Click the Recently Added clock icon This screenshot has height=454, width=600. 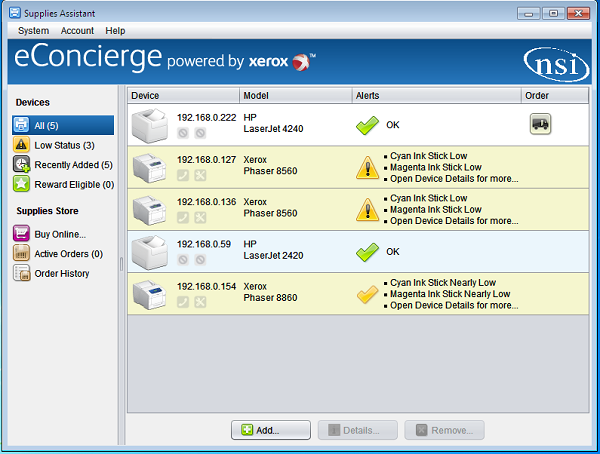point(21,164)
